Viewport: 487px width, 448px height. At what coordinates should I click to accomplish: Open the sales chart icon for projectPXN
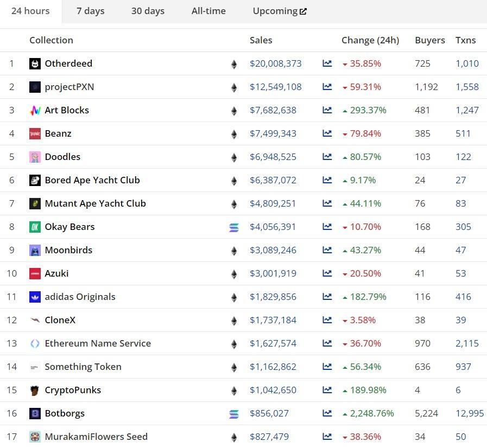[327, 87]
